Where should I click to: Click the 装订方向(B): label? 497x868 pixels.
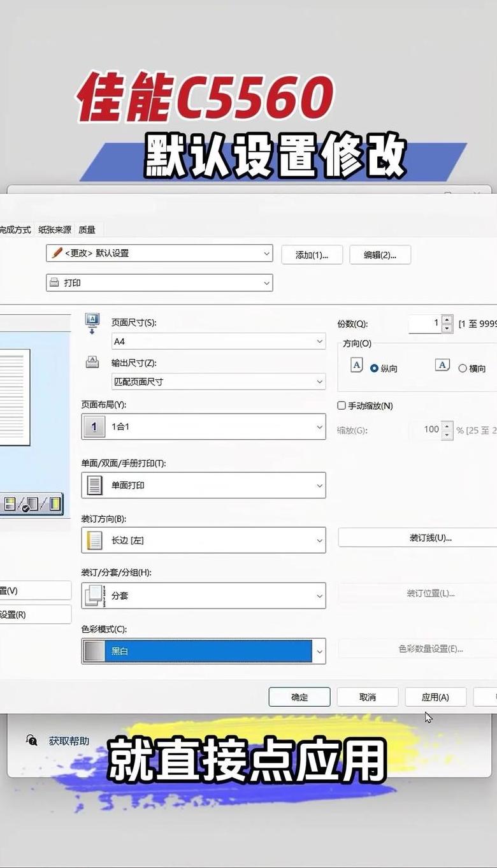[x=103, y=519]
